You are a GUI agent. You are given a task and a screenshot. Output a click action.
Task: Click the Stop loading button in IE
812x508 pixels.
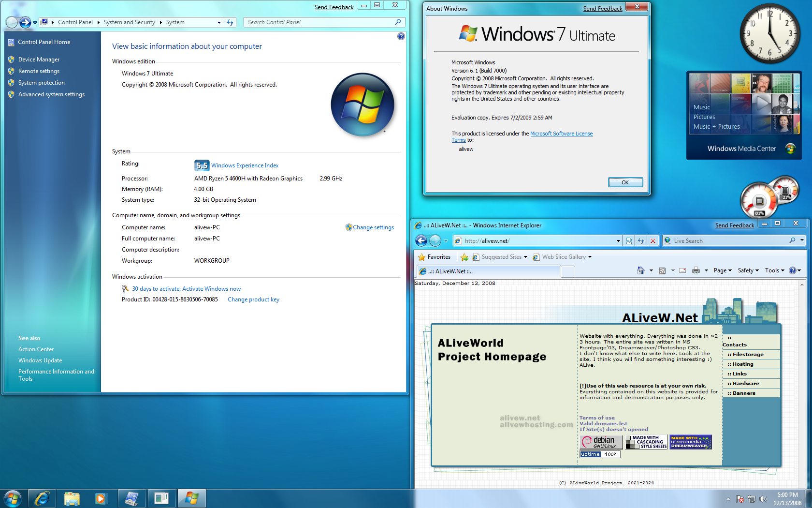tap(653, 240)
